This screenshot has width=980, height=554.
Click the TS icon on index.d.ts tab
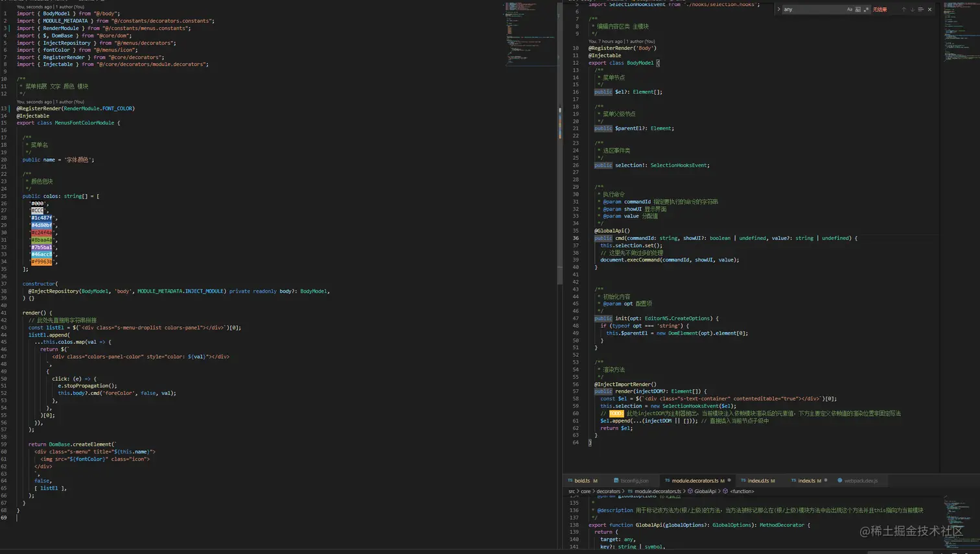click(743, 481)
